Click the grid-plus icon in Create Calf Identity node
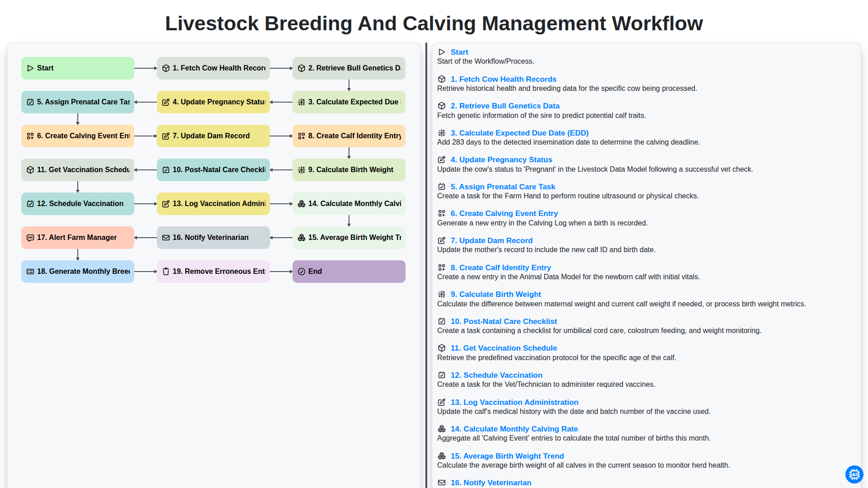868x488 pixels. coord(302,136)
